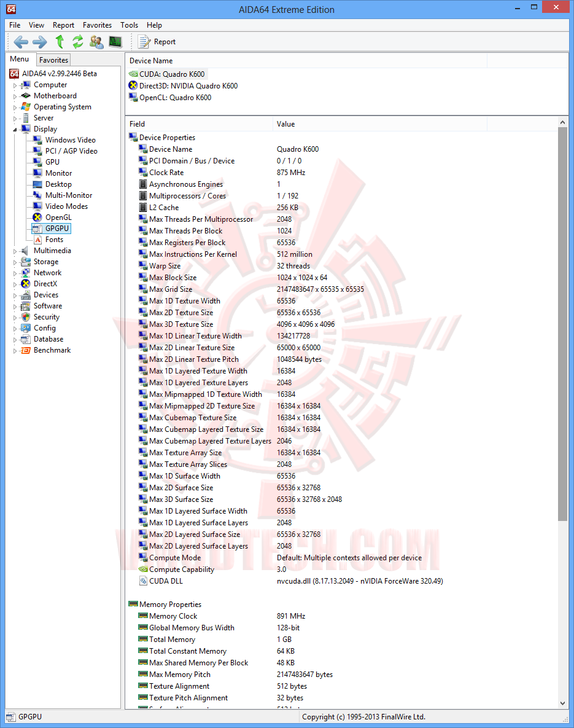574x728 pixels.
Task: Open the File menu
Action: [x=15, y=25]
